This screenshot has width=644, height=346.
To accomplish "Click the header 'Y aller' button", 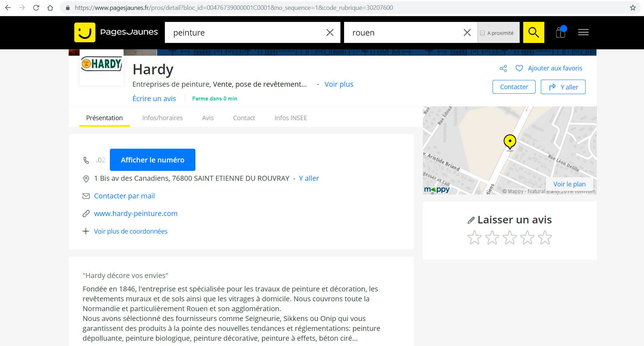I will click(x=563, y=87).
